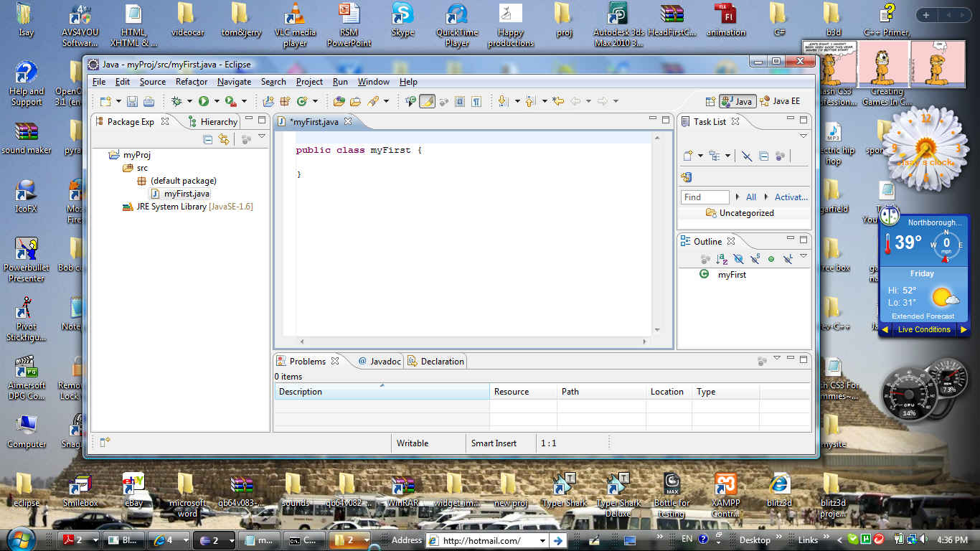Toggle Mark Occurrences highlighter button

(x=427, y=101)
